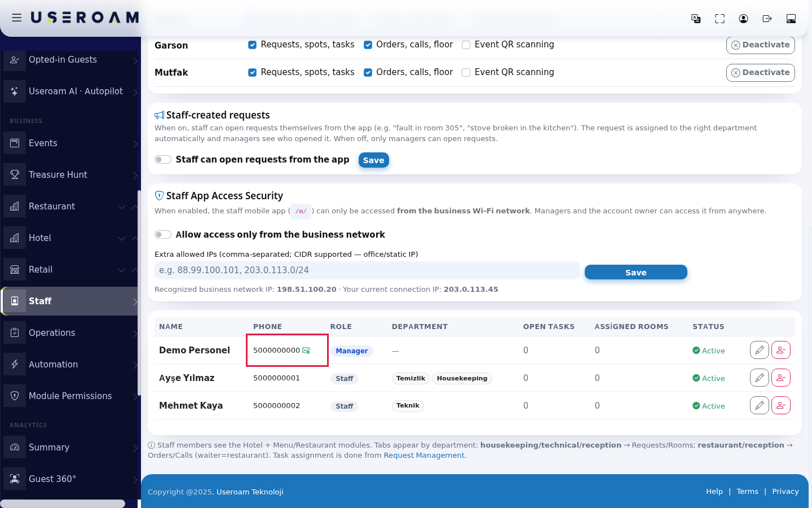
Task: Uncheck Garson's Requests, spots, tasks
Action: (252, 45)
